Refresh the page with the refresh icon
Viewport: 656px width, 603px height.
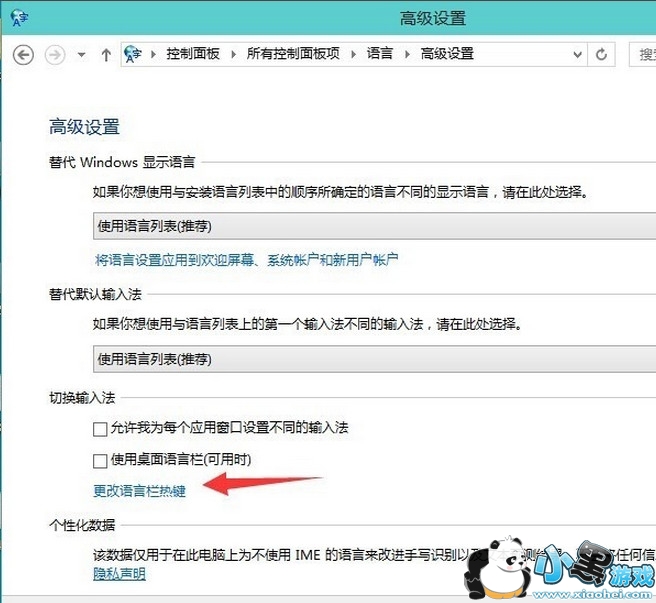pyautogui.click(x=601, y=54)
